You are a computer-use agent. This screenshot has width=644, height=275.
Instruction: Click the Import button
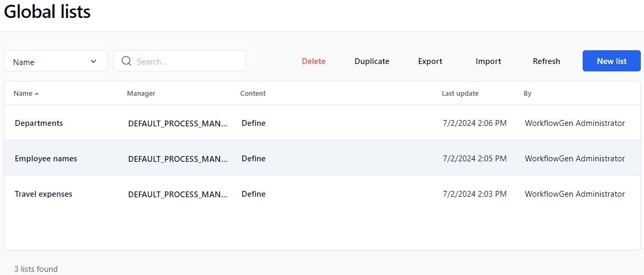click(x=488, y=61)
